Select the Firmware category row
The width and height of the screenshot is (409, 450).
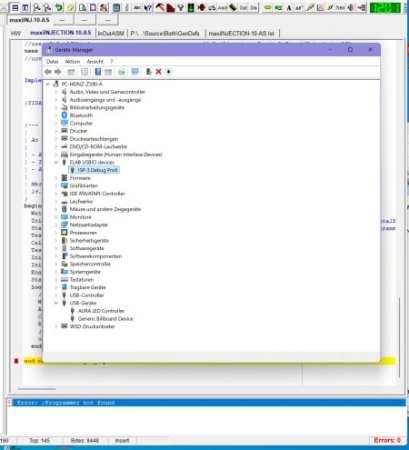coord(80,178)
